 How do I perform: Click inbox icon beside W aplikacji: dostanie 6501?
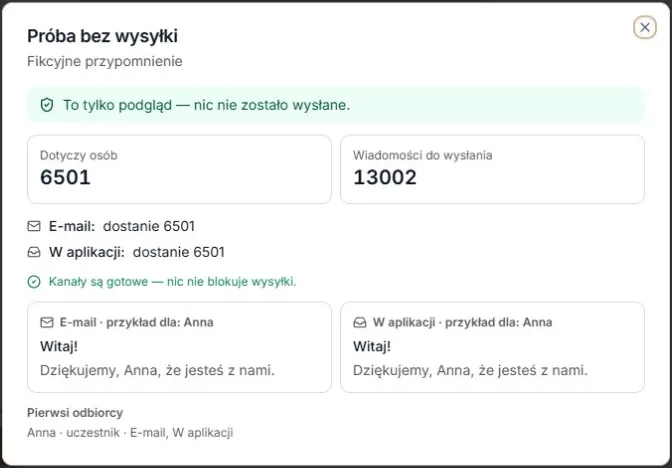(x=34, y=252)
